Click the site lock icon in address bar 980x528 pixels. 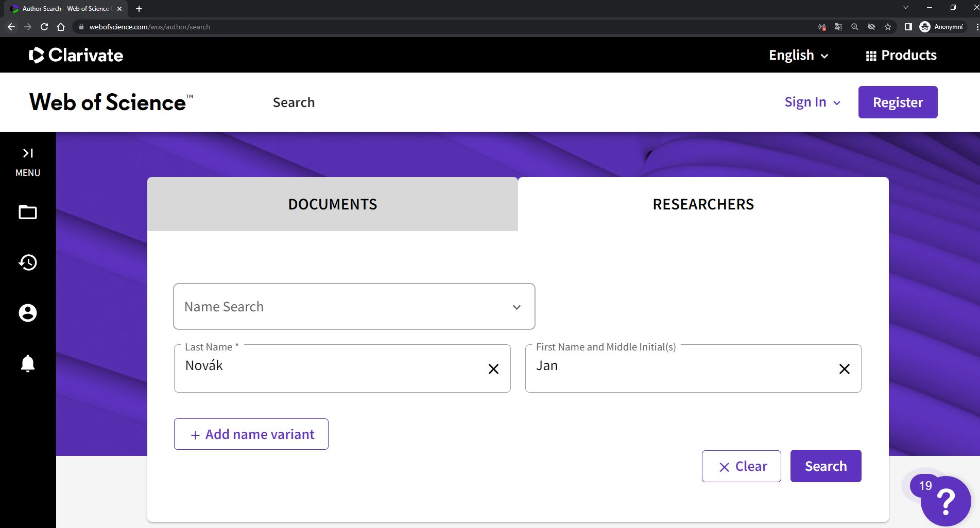click(81, 27)
